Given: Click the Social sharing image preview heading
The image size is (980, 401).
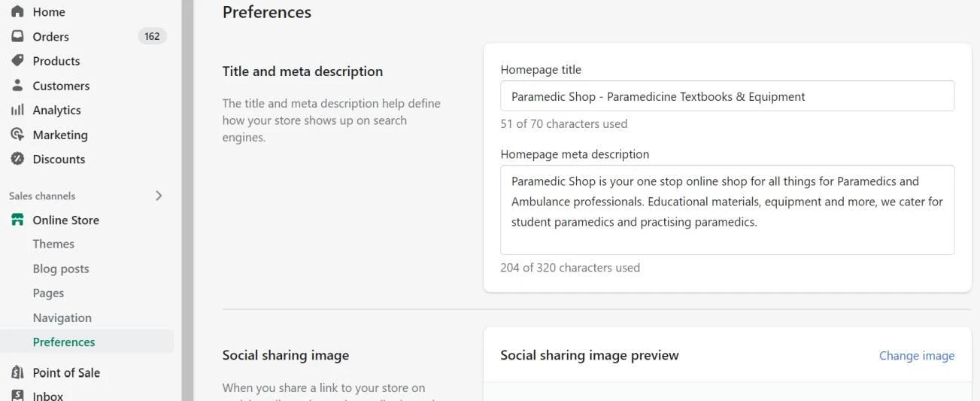Looking at the screenshot, I should [x=590, y=355].
